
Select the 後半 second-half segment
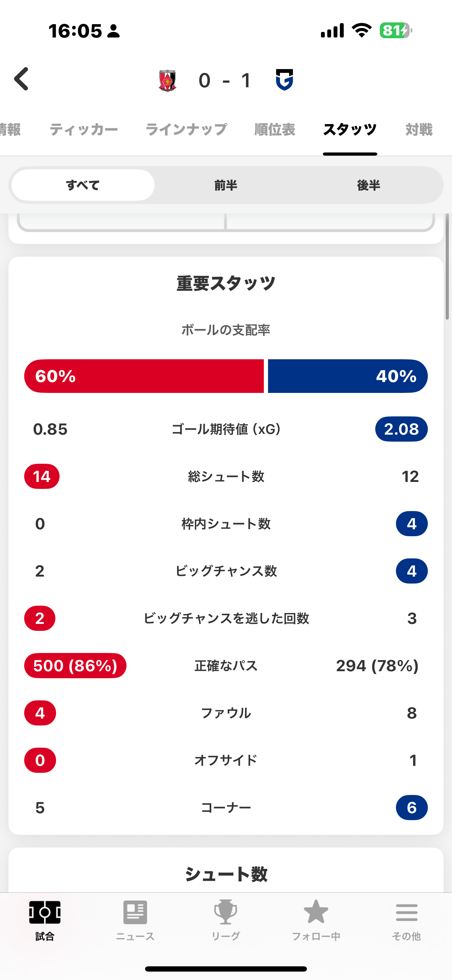[x=368, y=185]
